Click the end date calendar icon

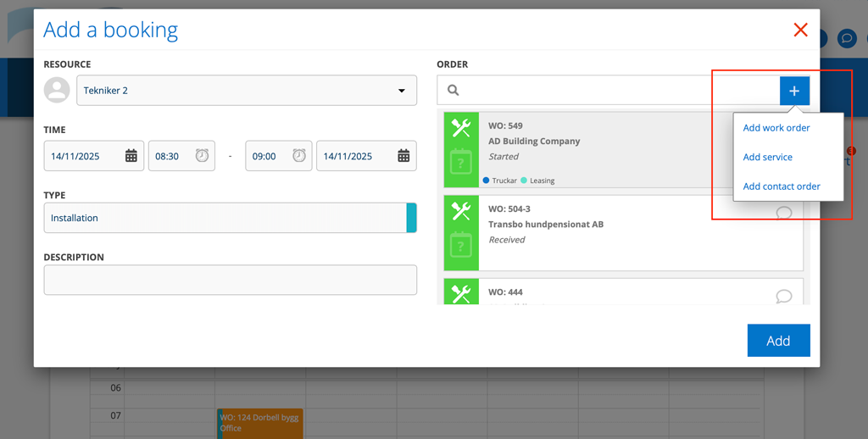pyautogui.click(x=403, y=156)
